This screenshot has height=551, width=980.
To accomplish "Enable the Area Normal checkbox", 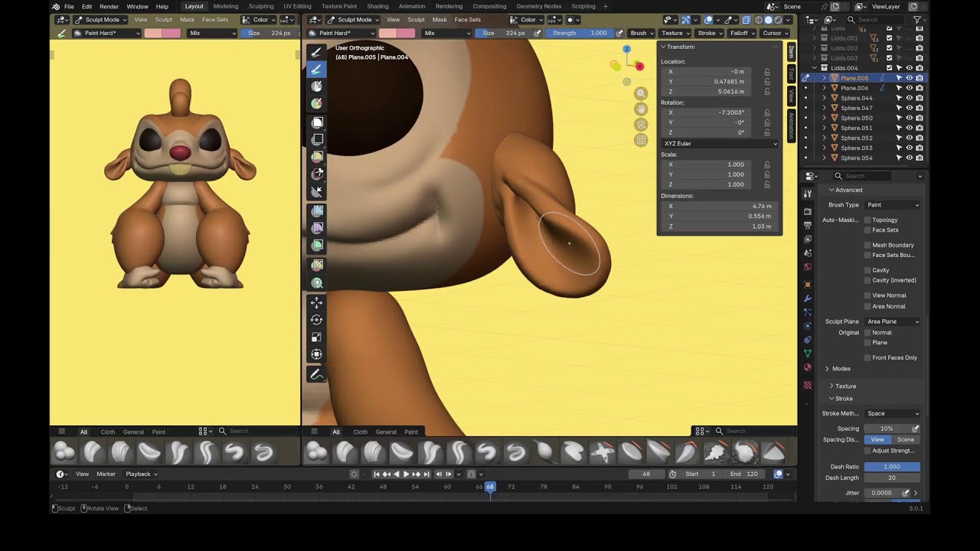I will click(x=867, y=306).
